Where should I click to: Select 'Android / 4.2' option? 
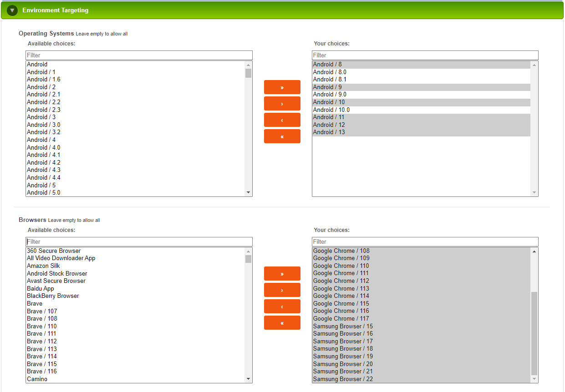pos(135,162)
